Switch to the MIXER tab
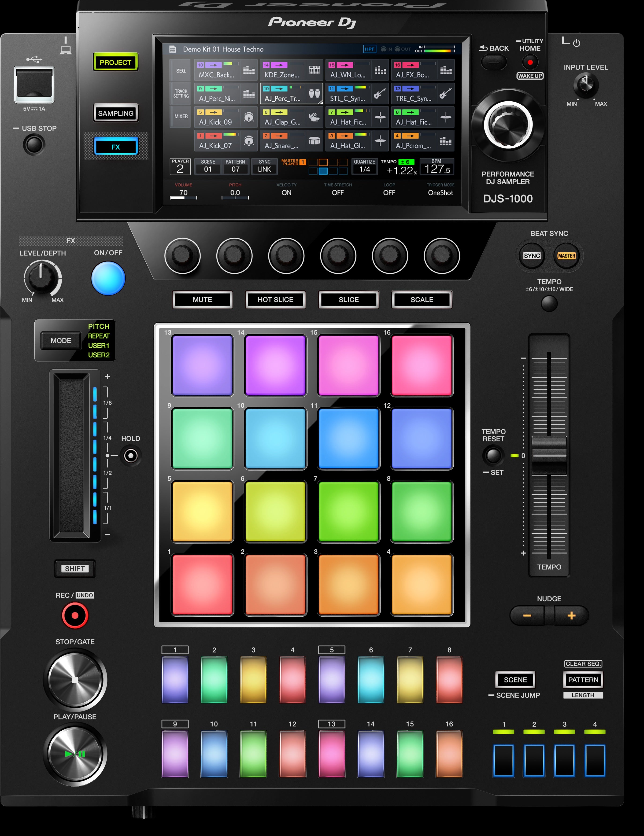 [181, 116]
